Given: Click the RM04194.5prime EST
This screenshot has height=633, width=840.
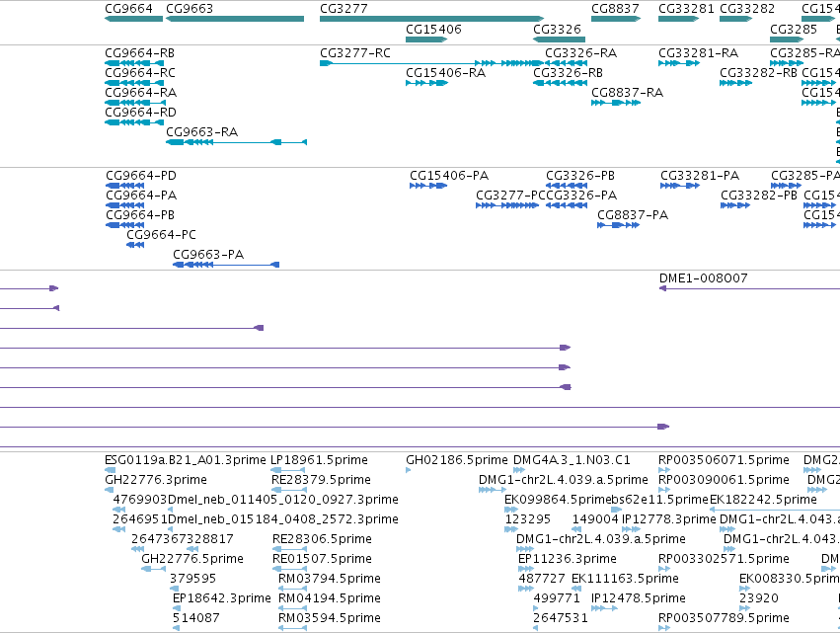Looking at the screenshot, I should click(x=293, y=608).
